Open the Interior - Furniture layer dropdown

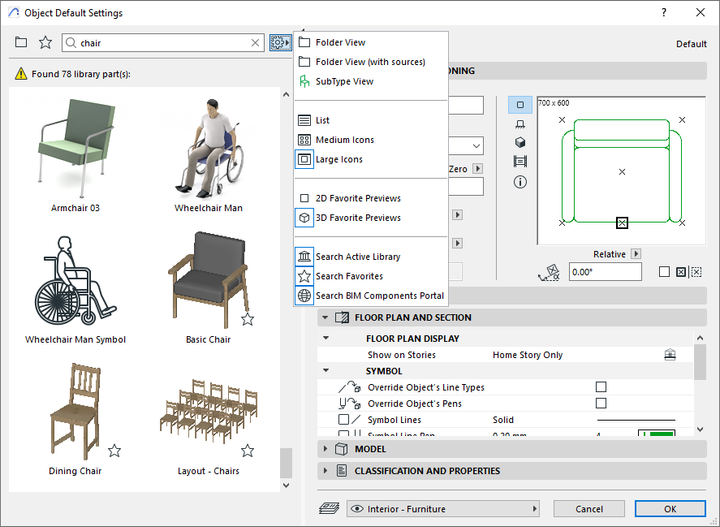point(445,509)
